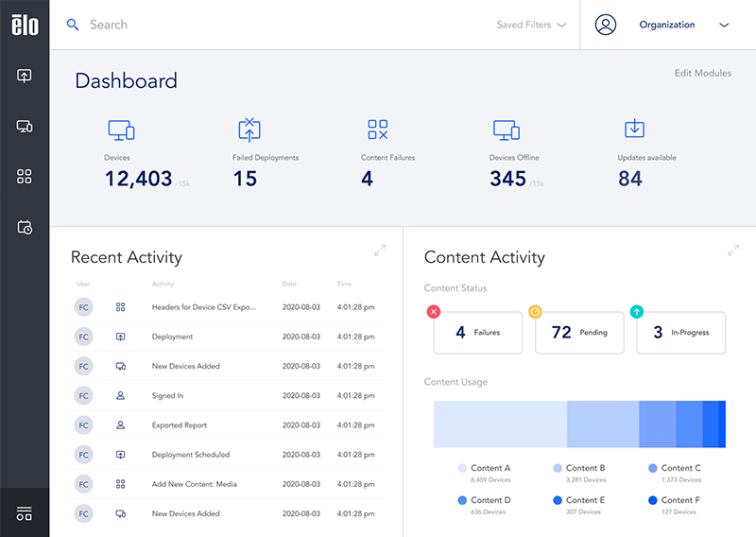Click the user profile avatar icon
Image resolution: width=756 pixels, height=537 pixels.
606,25
